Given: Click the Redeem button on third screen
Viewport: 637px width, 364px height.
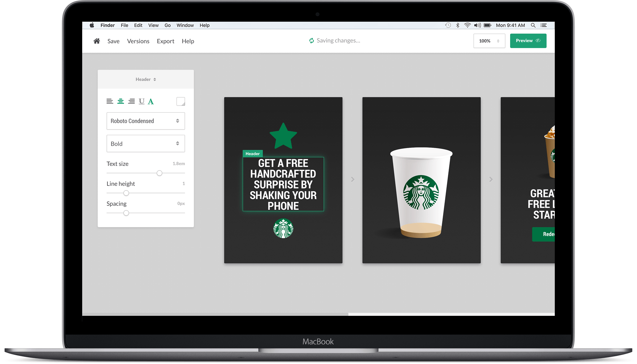Looking at the screenshot, I should tap(543, 234).
